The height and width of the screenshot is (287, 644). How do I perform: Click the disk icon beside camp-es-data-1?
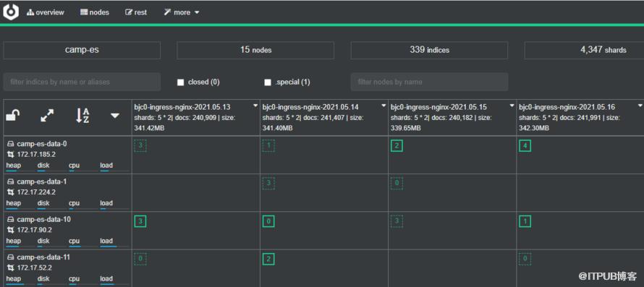10,181
